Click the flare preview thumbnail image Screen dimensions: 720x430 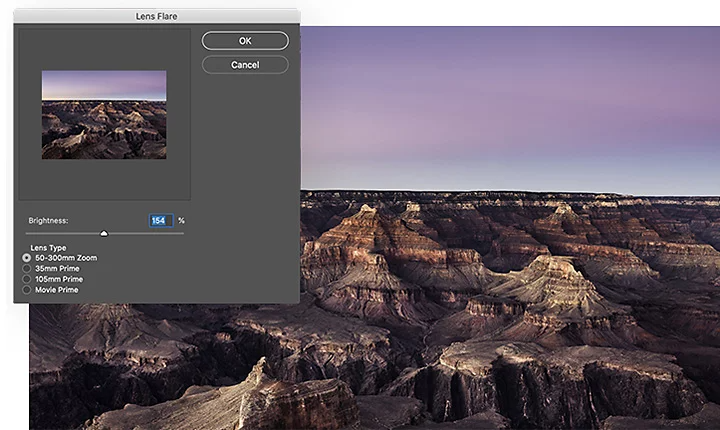(x=104, y=114)
